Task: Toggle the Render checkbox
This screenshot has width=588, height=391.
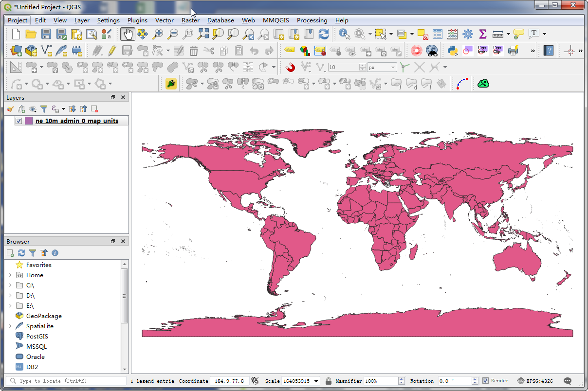Action: [486, 381]
